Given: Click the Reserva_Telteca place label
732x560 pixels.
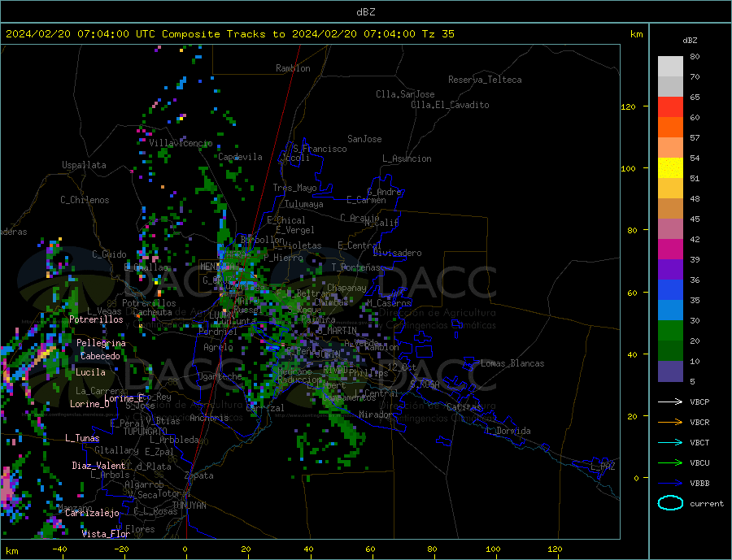Looking at the screenshot, I should pos(485,80).
